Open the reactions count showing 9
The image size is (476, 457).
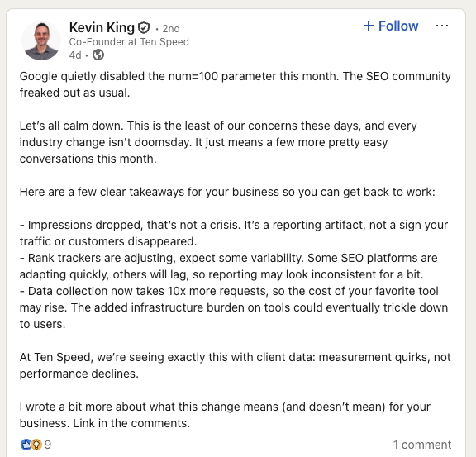48,445
